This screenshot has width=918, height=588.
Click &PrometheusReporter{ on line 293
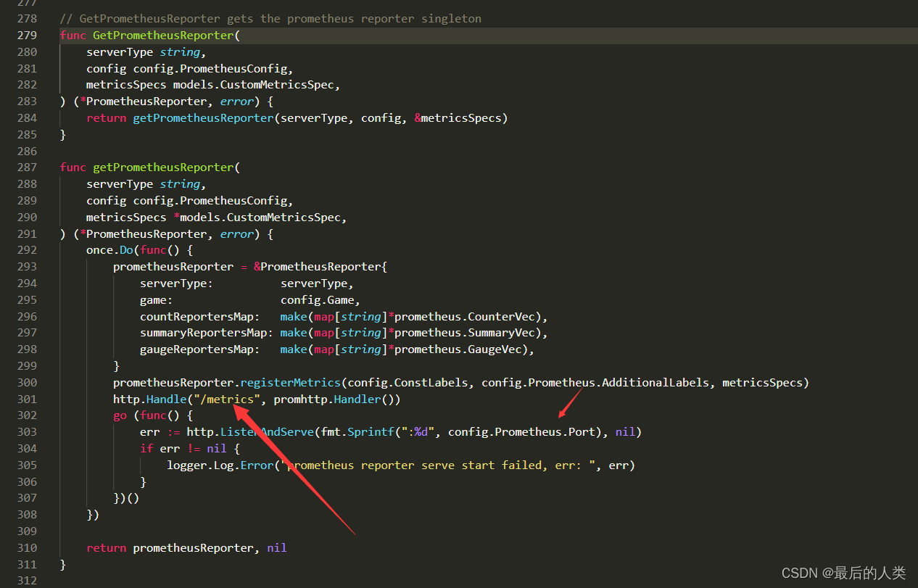(321, 266)
